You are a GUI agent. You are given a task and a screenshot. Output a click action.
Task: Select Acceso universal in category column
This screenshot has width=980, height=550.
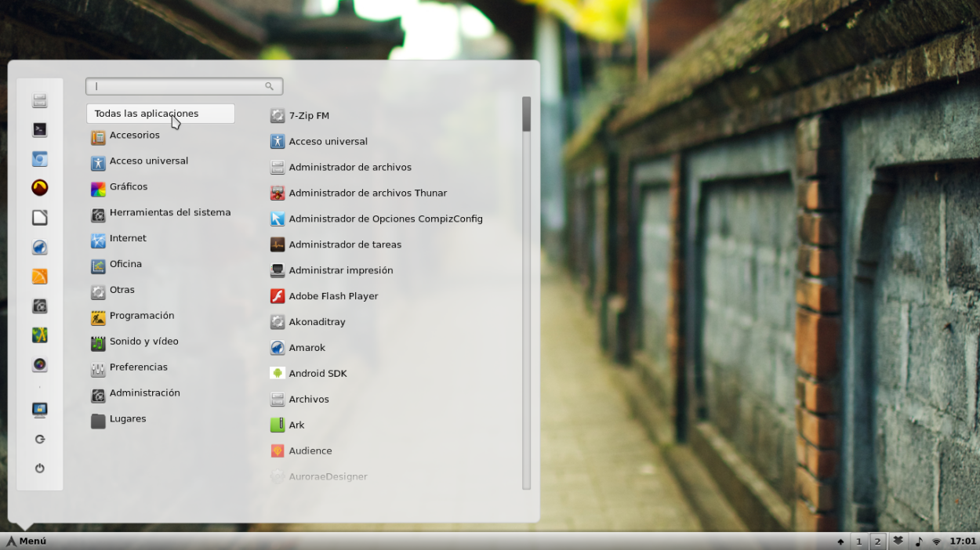coord(140,161)
